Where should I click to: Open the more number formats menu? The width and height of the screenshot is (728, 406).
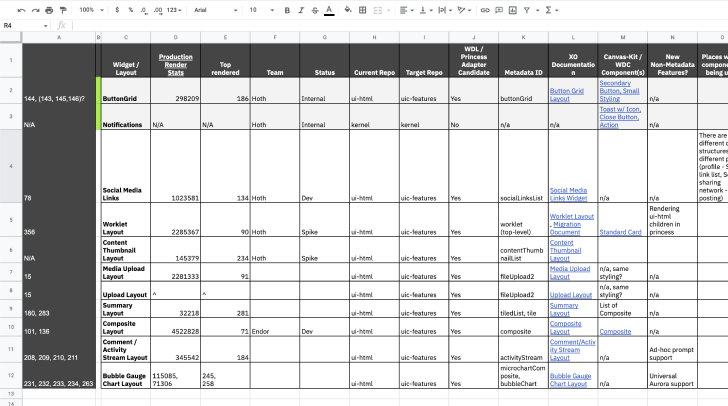[x=175, y=9]
